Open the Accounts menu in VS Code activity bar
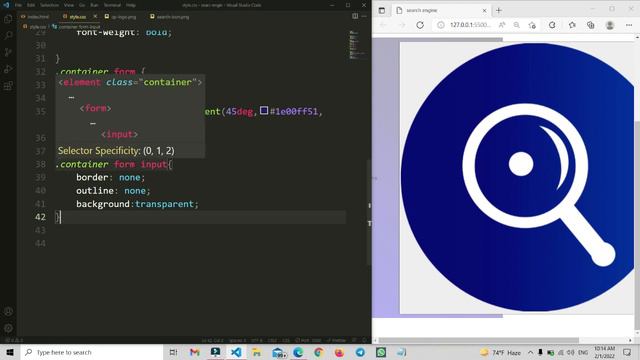The image size is (640, 360). coord(8,311)
